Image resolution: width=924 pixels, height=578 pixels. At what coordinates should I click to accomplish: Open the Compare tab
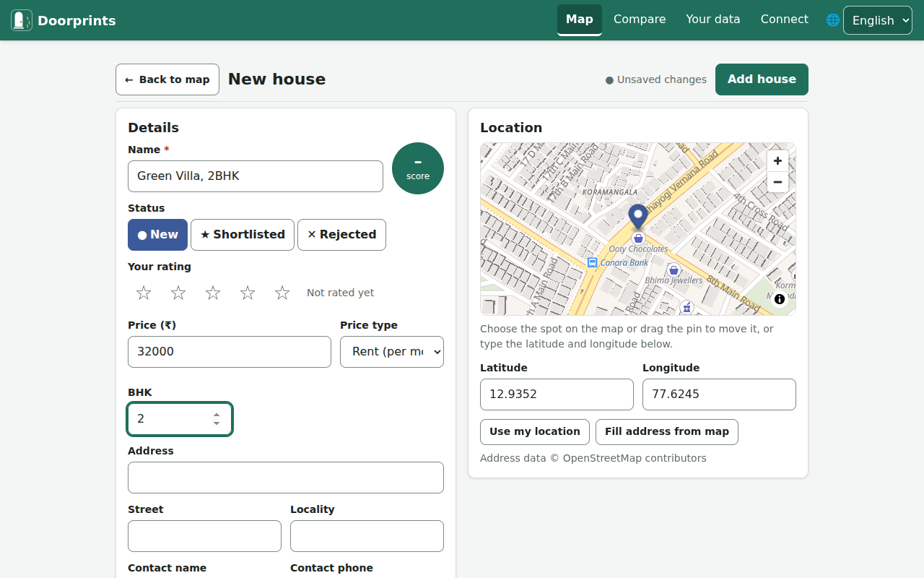tap(640, 20)
